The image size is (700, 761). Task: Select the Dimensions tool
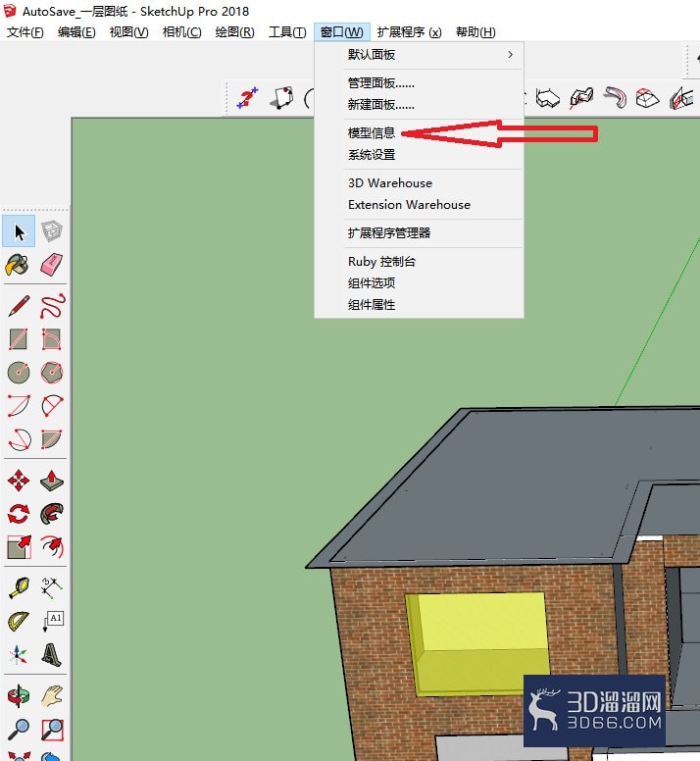pos(51,587)
